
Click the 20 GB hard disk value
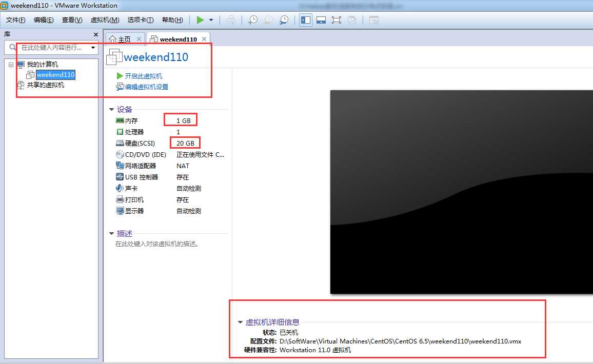[185, 144]
